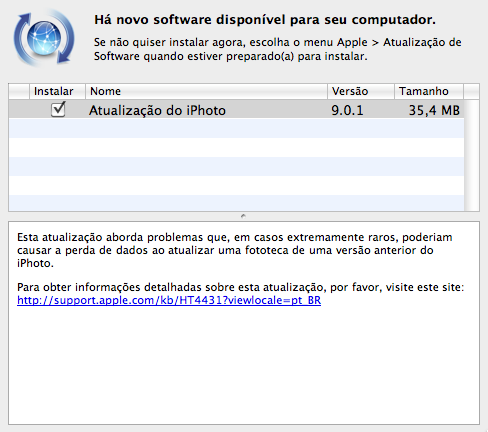Screen dimensions: 488x432
Task: Click empty area of description pane
Action: pyautogui.click(x=244, y=367)
